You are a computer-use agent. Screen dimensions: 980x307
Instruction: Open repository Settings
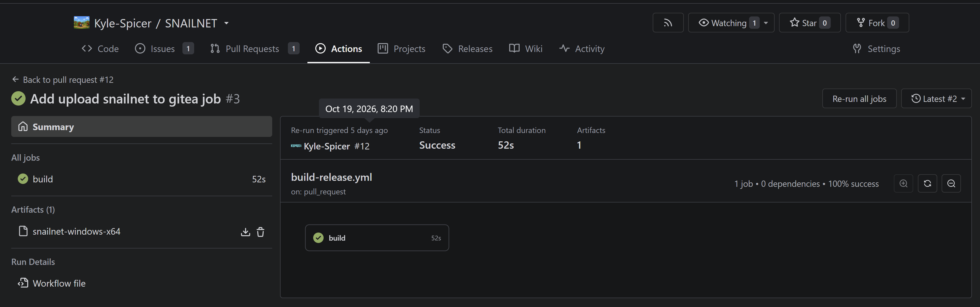[876, 49]
